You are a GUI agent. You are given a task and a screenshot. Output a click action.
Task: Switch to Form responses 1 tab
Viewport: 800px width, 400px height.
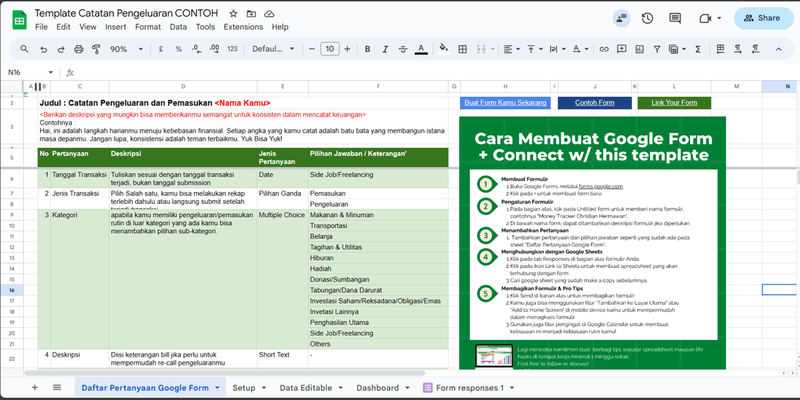470,388
